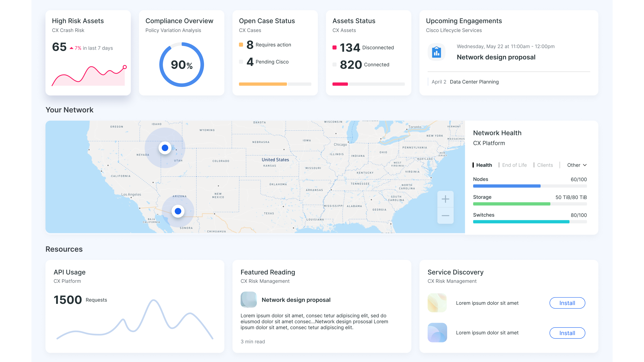Open the Other dropdown in Network Health
The width and height of the screenshot is (644, 362).
click(x=577, y=165)
